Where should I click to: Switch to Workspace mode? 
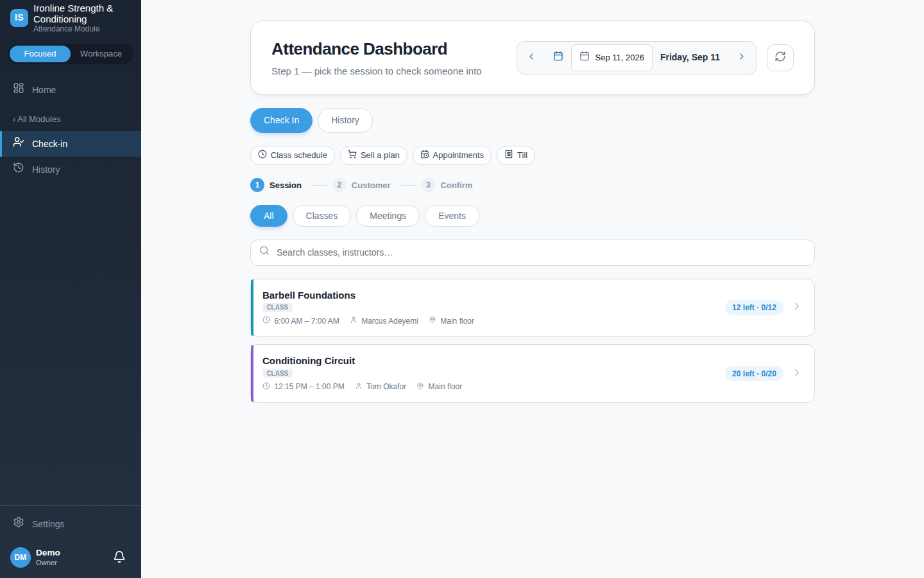pyautogui.click(x=101, y=54)
